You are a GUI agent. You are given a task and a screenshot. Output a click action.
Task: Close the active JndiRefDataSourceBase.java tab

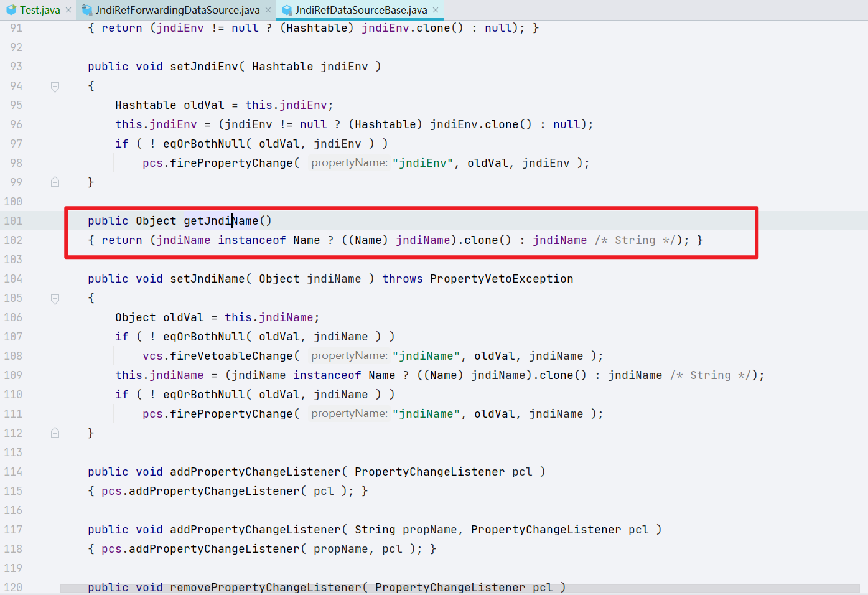(x=436, y=9)
